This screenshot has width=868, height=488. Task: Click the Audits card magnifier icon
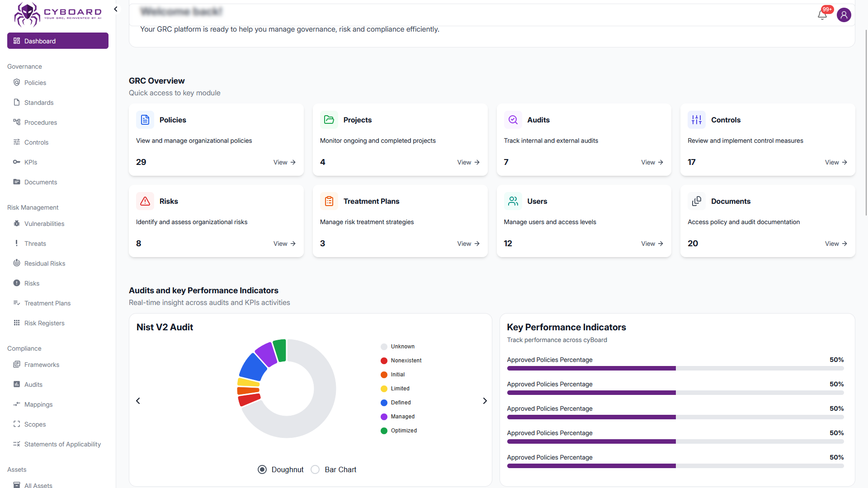pos(513,120)
